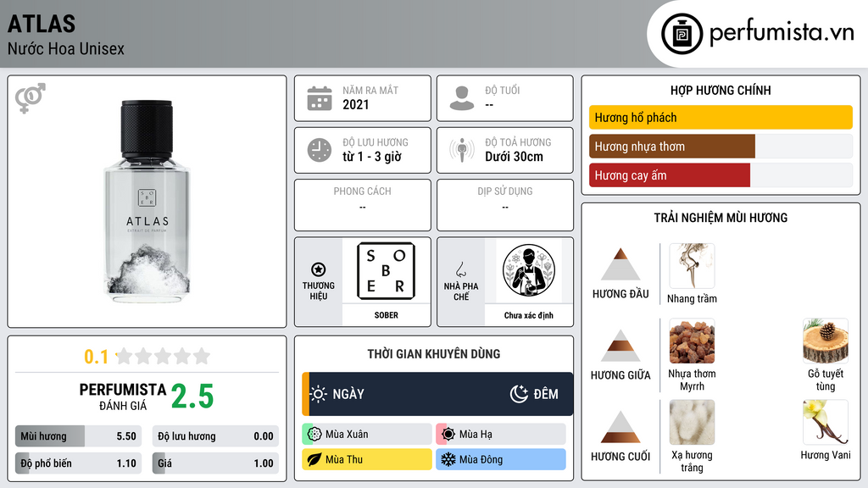Click the autumn leaf icon
The height and width of the screenshot is (488, 868).
(x=314, y=460)
